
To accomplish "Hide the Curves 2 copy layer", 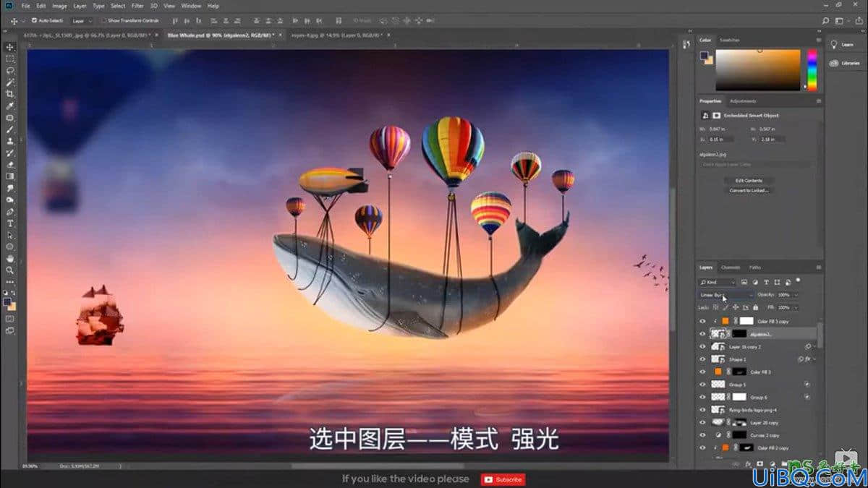I will tap(702, 435).
